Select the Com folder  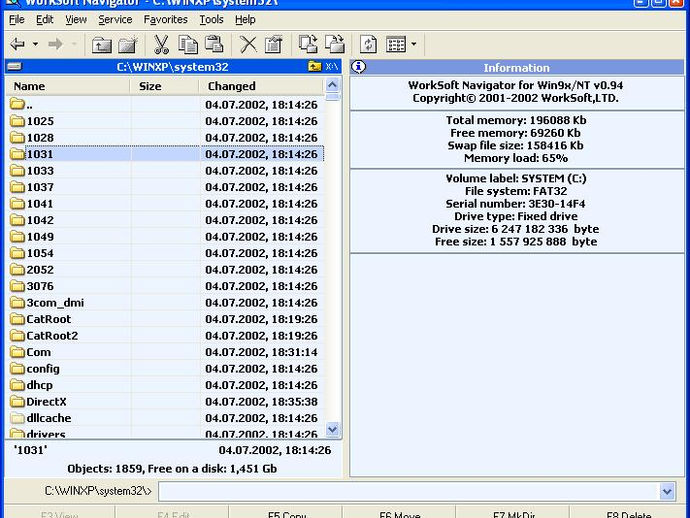[165, 352]
